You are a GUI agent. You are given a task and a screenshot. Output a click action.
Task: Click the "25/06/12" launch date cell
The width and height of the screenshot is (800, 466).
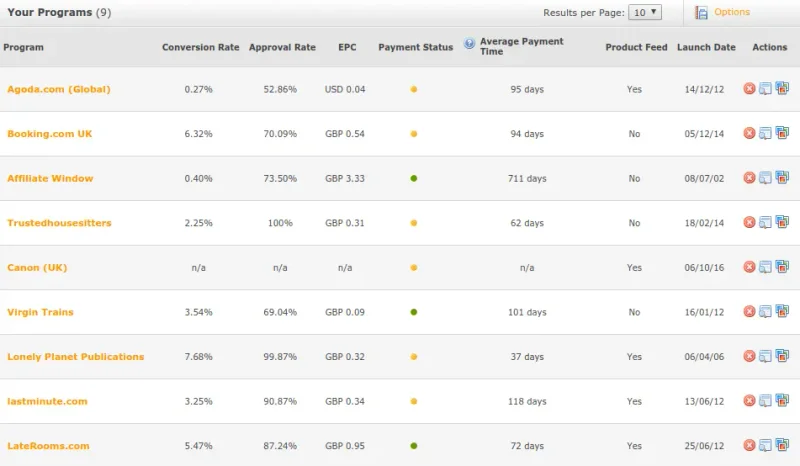(x=704, y=446)
